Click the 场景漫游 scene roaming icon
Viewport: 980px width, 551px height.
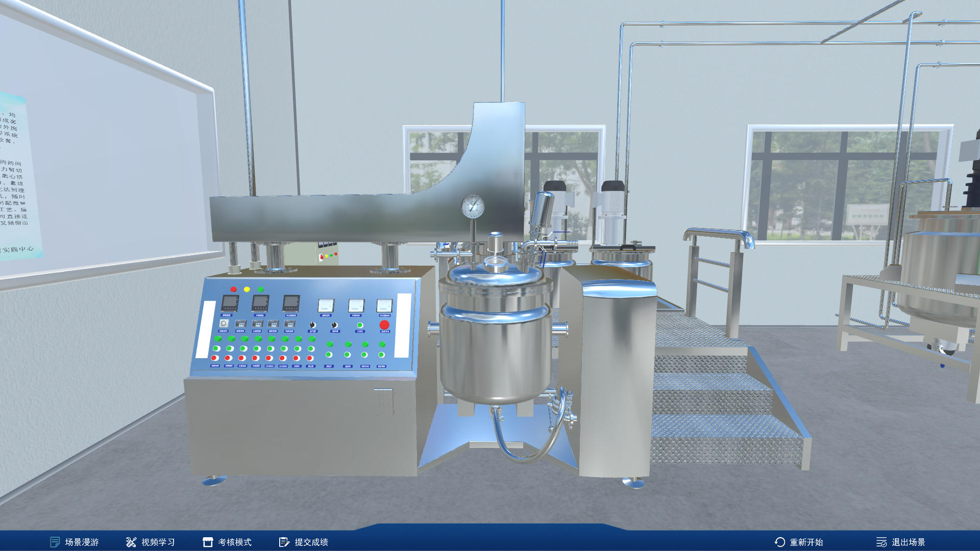[55, 542]
